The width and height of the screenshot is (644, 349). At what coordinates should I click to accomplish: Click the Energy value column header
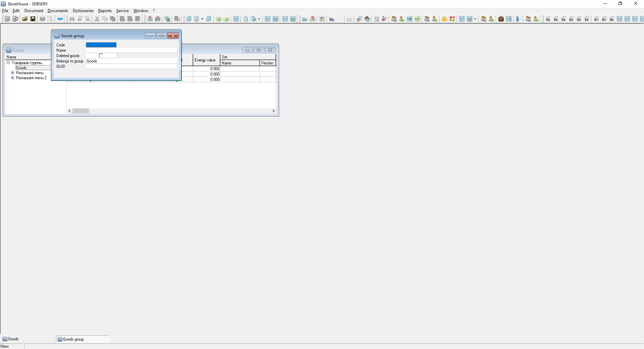click(x=205, y=60)
